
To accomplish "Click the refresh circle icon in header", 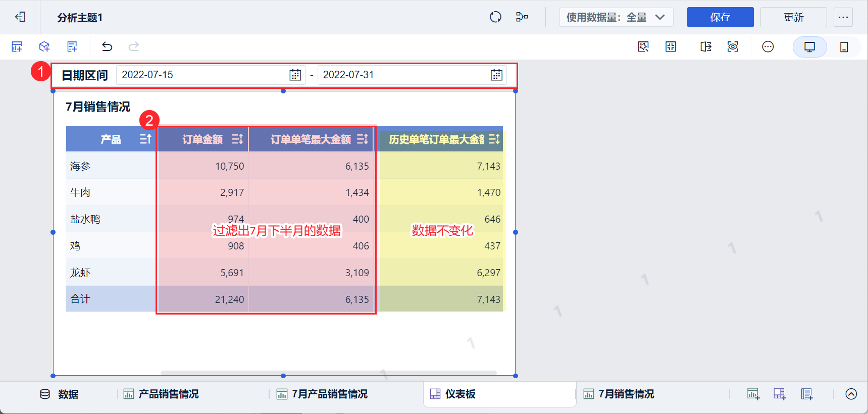I will click(x=495, y=17).
